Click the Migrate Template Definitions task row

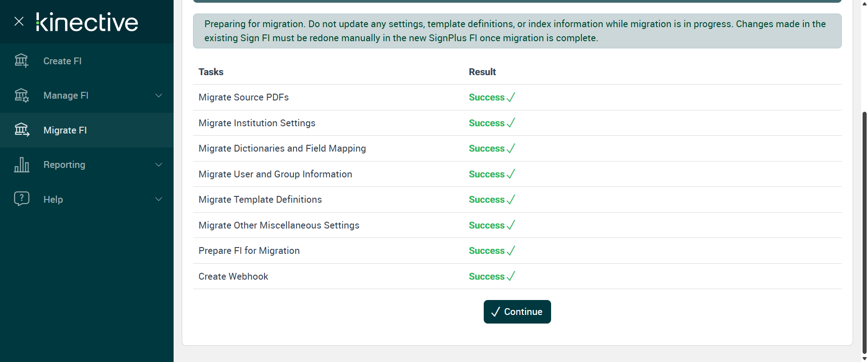[x=260, y=200]
